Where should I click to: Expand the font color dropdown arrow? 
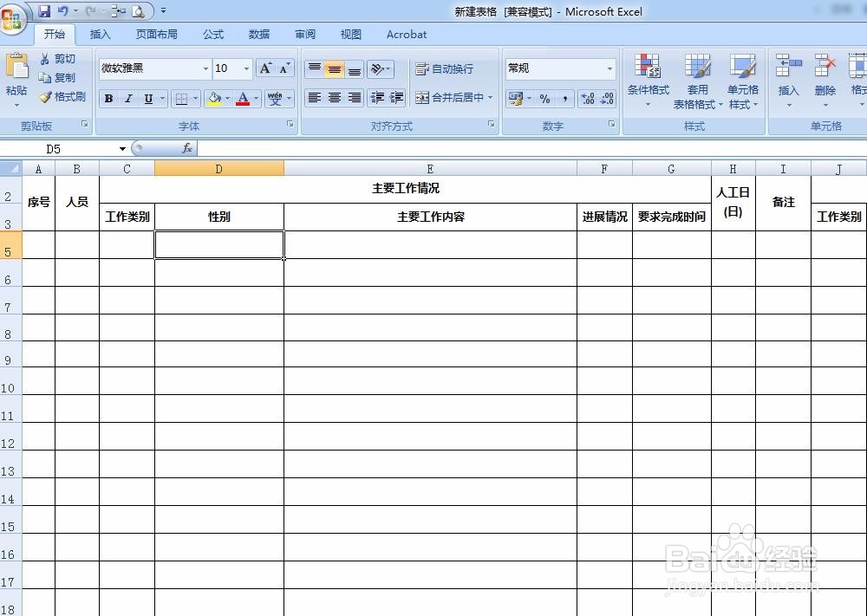(256, 99)
